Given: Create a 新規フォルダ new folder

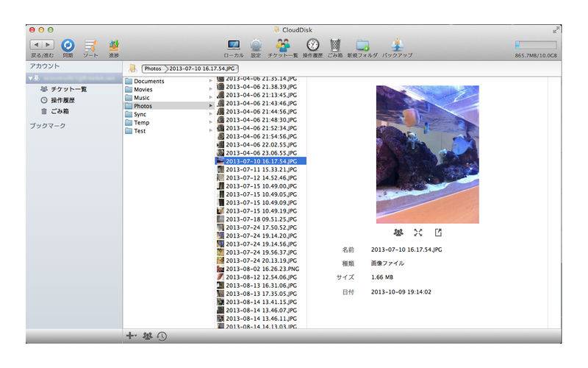Looking at the screenshot, I should (362, 45).
